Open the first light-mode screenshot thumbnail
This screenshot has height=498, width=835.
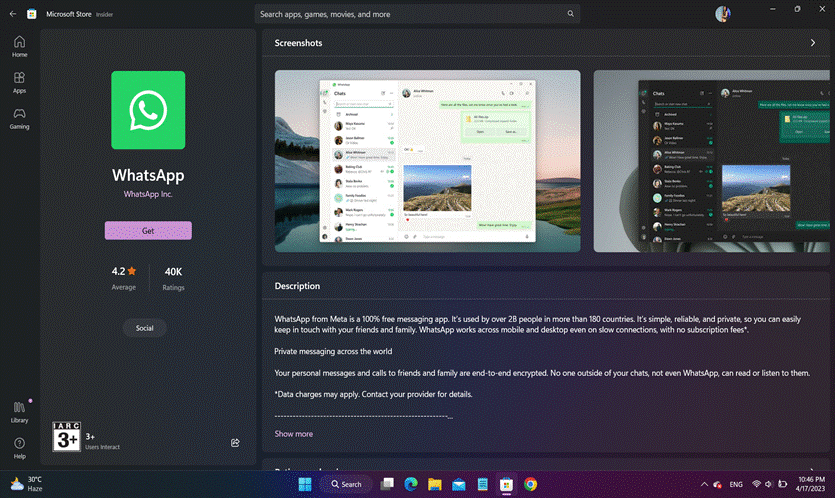pyautogui.click(x=428, y=161)
